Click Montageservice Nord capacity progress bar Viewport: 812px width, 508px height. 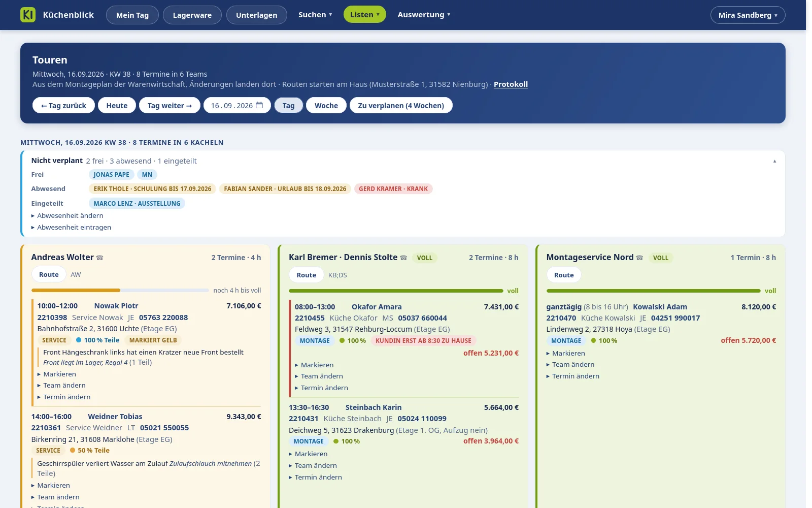pos(654,291)
